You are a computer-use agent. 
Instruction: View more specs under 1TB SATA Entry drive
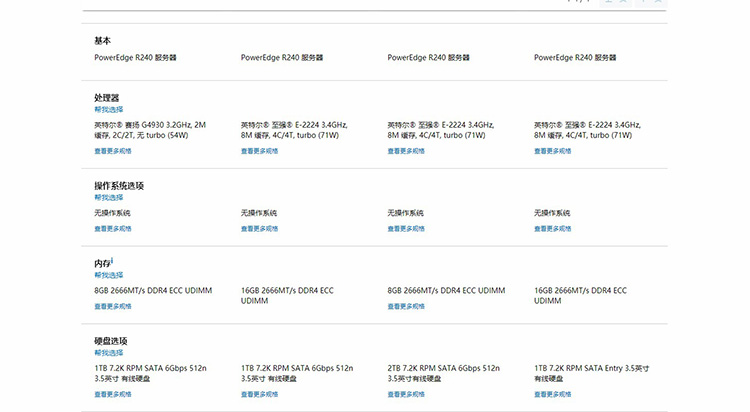tap(552, 395)
